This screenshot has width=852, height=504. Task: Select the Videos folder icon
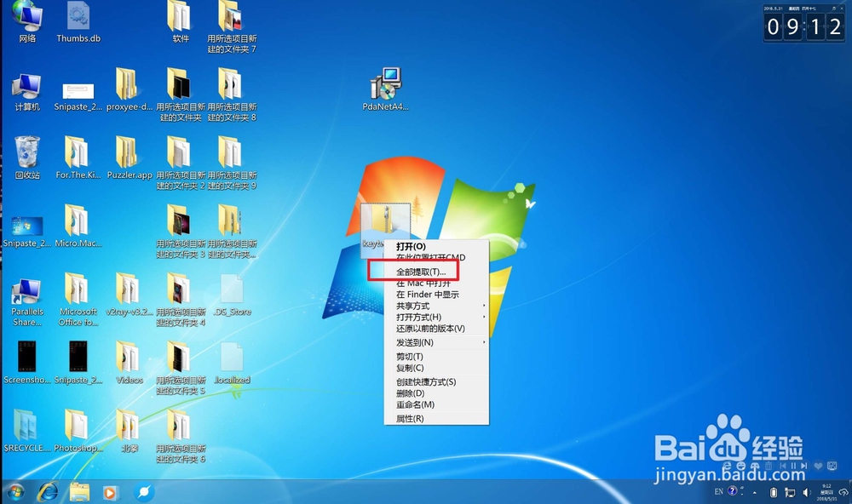coord(130,364)
